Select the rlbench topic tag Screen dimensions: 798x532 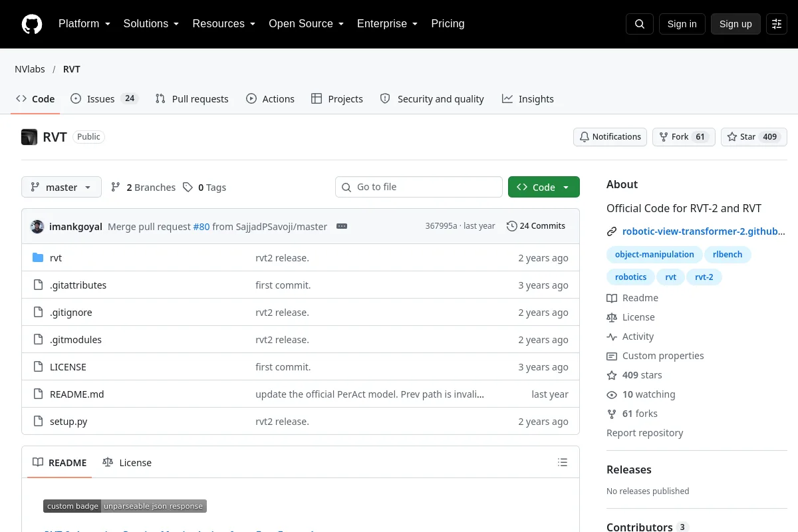click(x=728, y=255)
